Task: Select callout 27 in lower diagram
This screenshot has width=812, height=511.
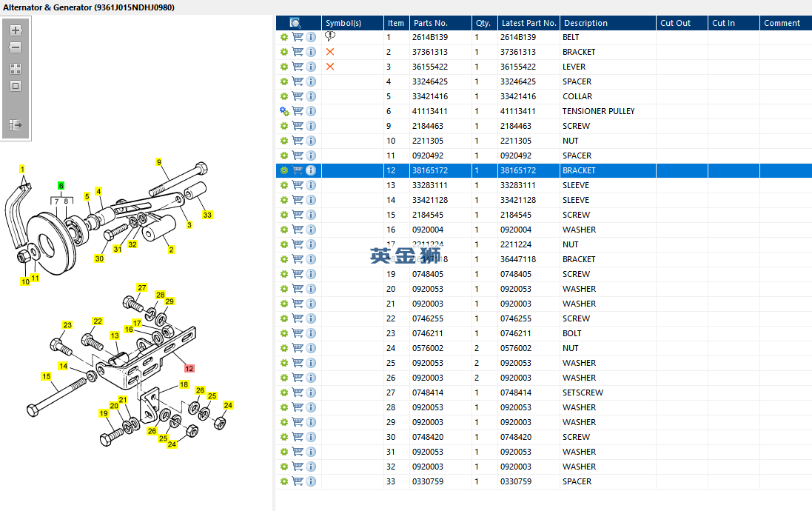Action: coord(142,287)
